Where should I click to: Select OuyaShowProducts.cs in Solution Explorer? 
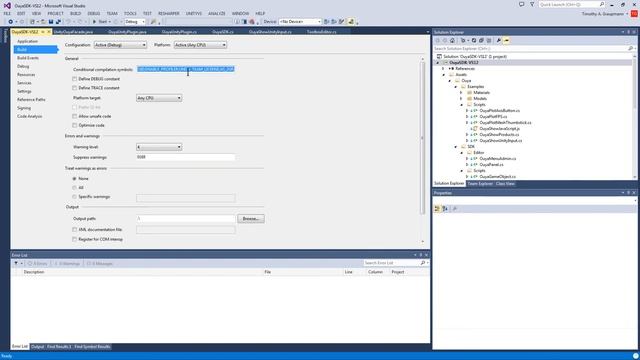pos(499,135)
